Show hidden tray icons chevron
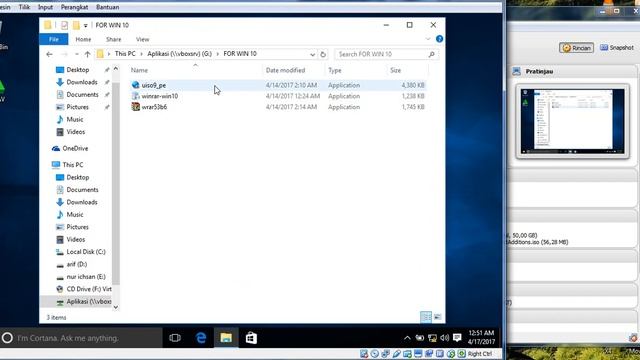 tap(407, 338)
